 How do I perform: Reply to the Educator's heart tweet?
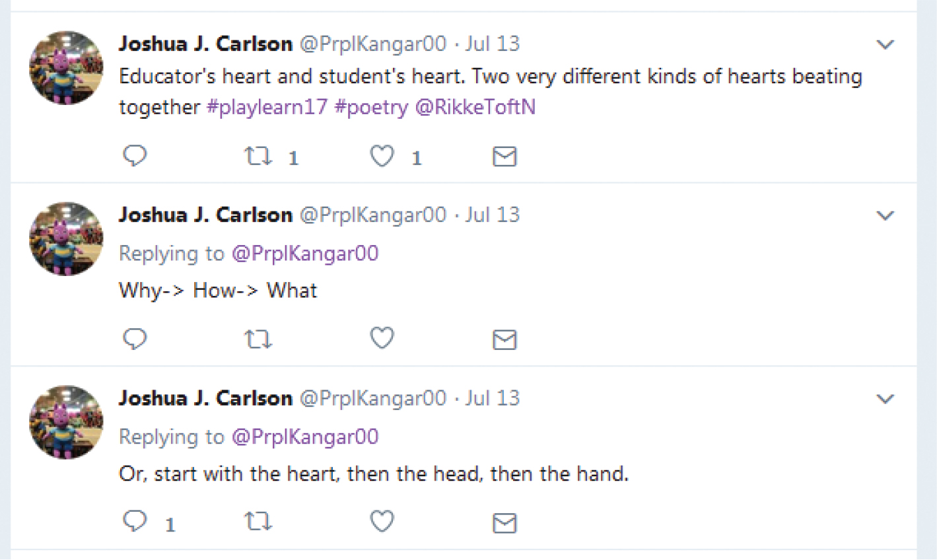click(135, 156)
